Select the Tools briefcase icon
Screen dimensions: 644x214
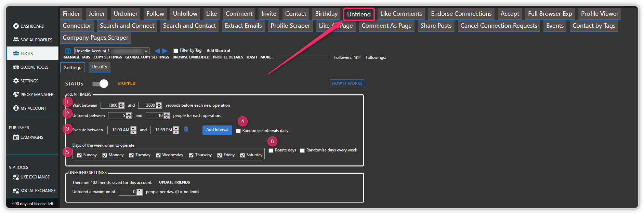(16, 53)
